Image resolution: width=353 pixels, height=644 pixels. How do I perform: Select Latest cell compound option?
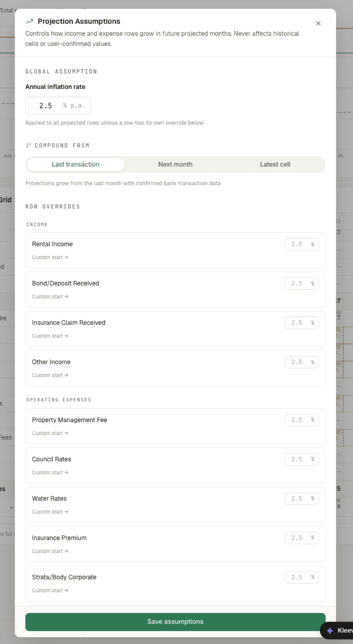pos(275,164)
